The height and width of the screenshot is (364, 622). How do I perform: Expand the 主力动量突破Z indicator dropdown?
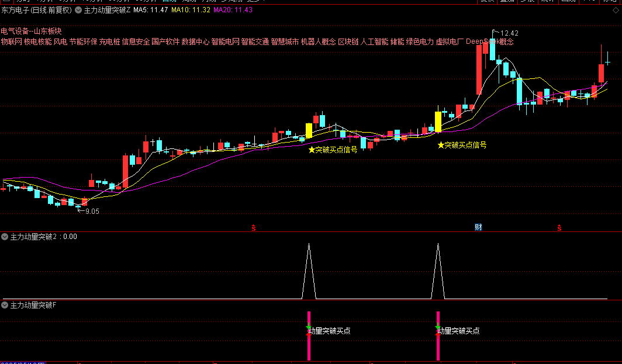click(78, 11)
